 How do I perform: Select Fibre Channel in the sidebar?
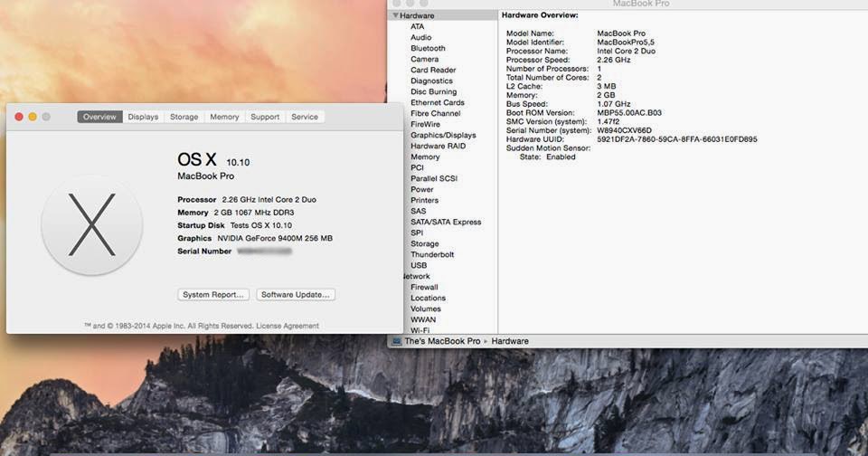(x=435, y=113)
